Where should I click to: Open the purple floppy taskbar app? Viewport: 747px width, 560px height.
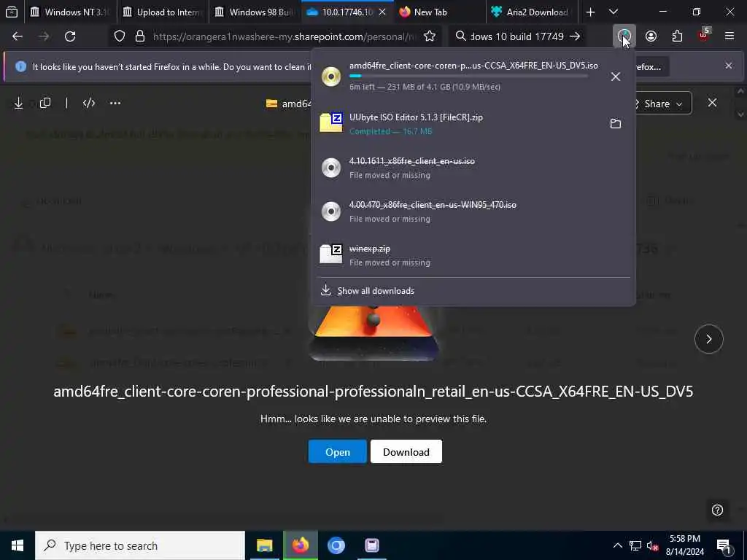coord(371,545)
